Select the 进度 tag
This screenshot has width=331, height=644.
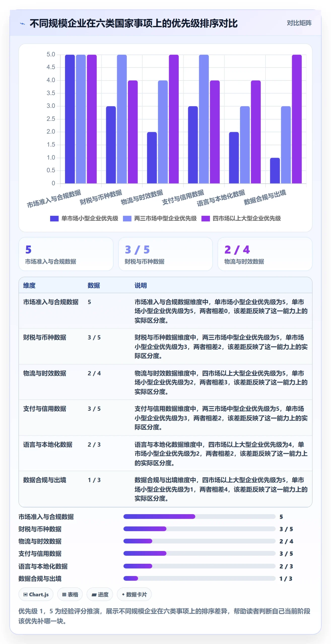point(100,594)
